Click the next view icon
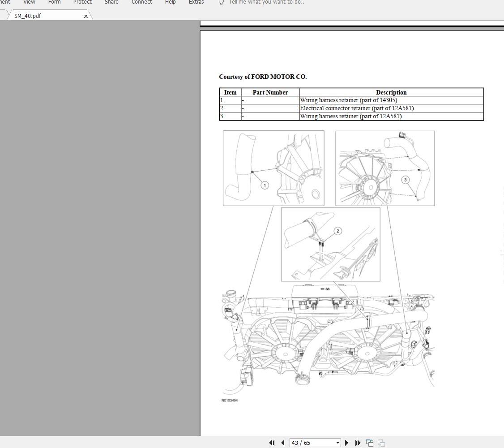Screen dimensions: 504x448 [x=381, y=443]
